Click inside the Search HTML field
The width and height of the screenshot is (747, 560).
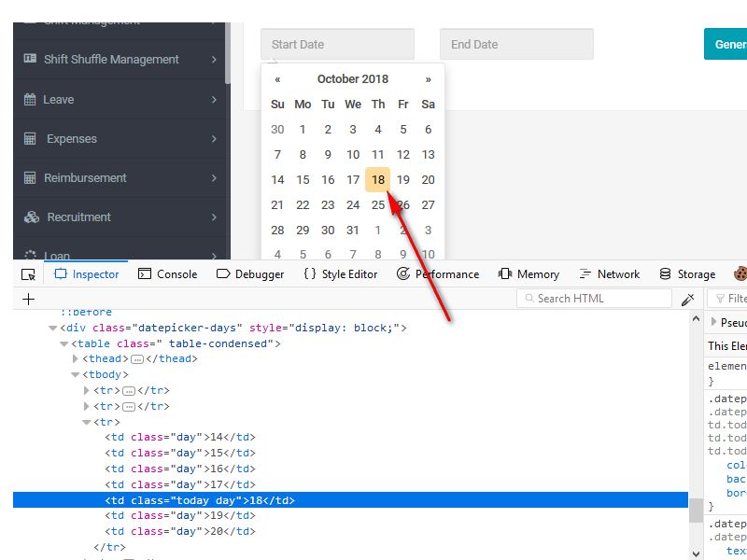tap(594, 298)
